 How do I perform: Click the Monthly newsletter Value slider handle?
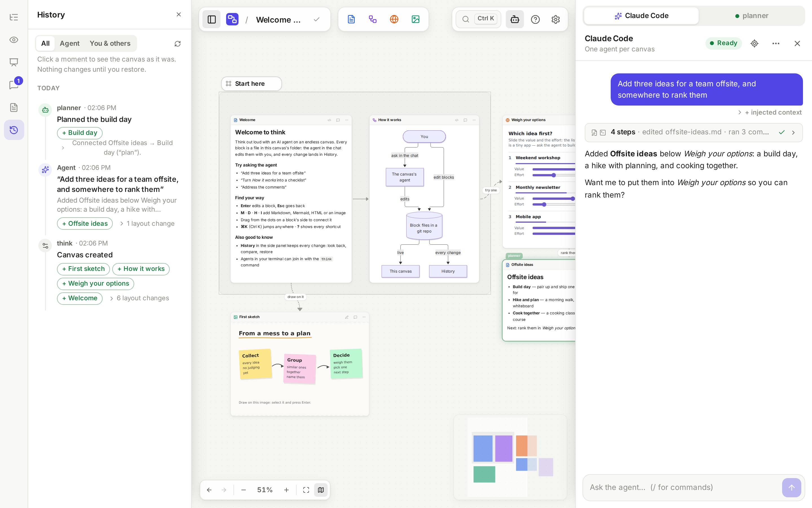(x=573, y=199)
